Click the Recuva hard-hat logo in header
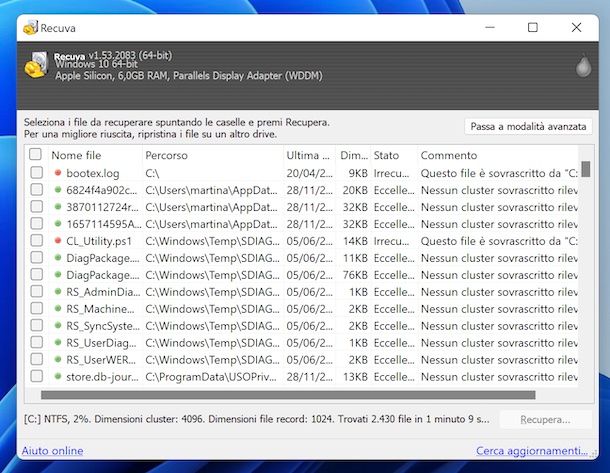The height and width of the screenshot is (473, 610). [36, 65]
